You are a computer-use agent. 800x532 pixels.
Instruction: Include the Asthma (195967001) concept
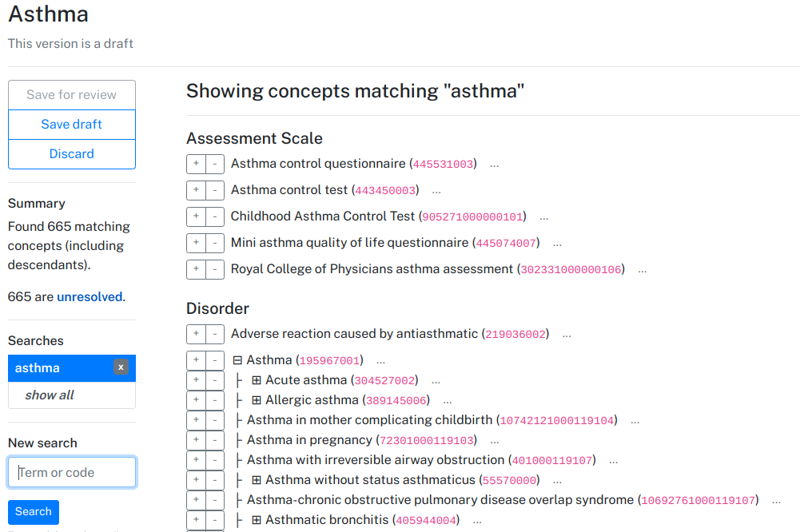[196, 360]
